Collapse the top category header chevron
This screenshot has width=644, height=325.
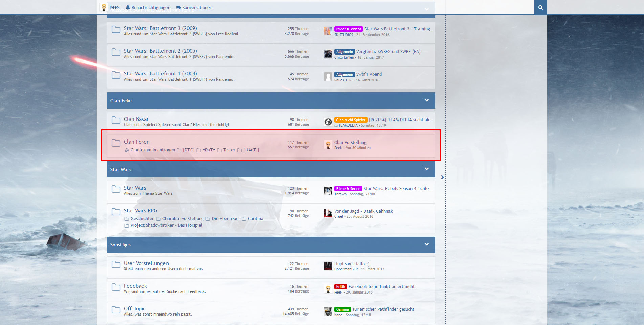(x=427, y=9)
